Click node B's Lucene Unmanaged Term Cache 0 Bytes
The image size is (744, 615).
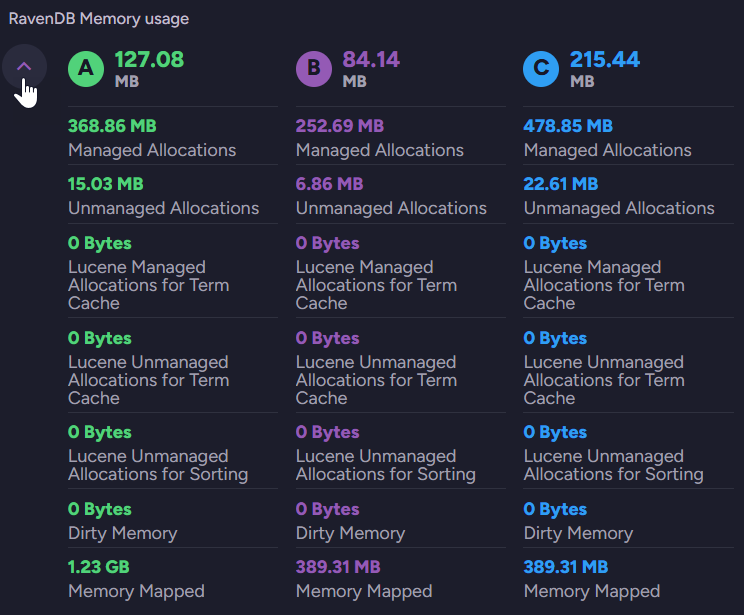(327, 338)
